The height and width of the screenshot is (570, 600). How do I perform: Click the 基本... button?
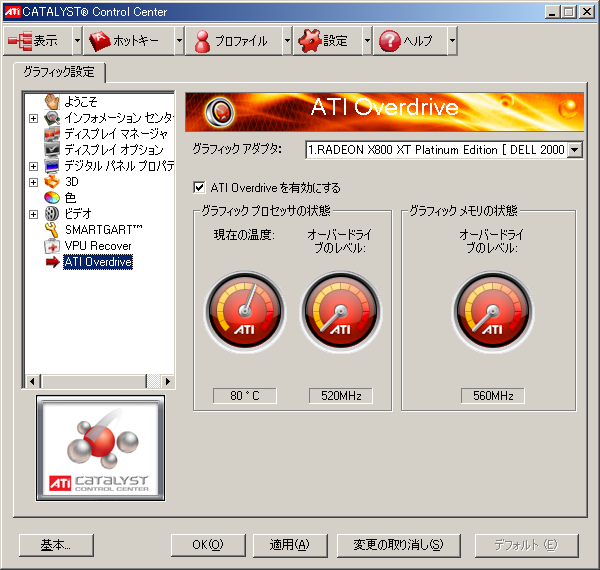point(55,545)
